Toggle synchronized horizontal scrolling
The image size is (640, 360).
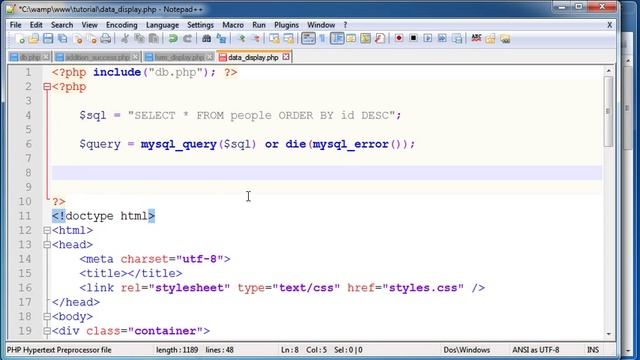point(289,39)
